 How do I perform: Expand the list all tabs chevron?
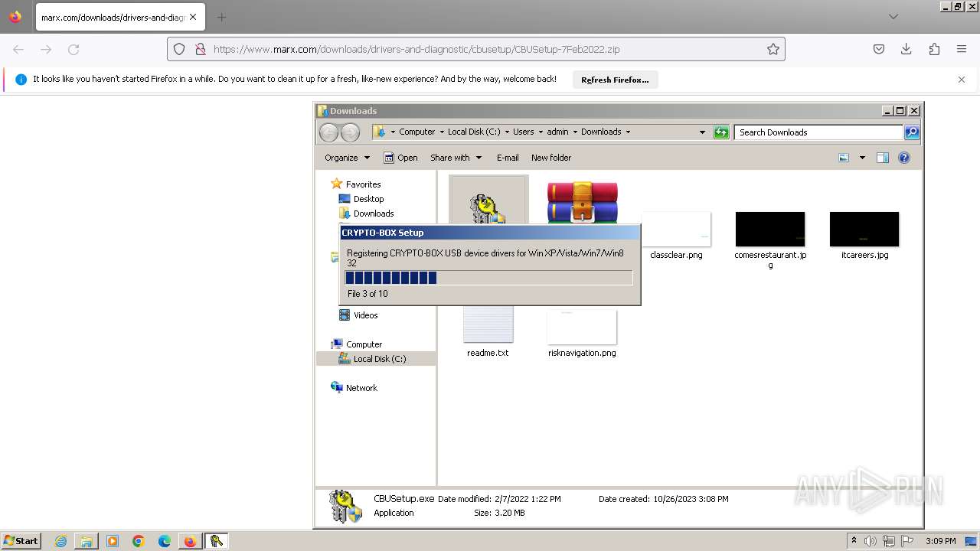(x=893, y=17)
